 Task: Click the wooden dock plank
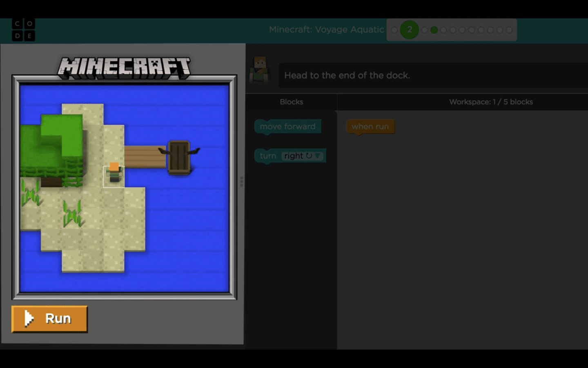[x=145, y=157]
